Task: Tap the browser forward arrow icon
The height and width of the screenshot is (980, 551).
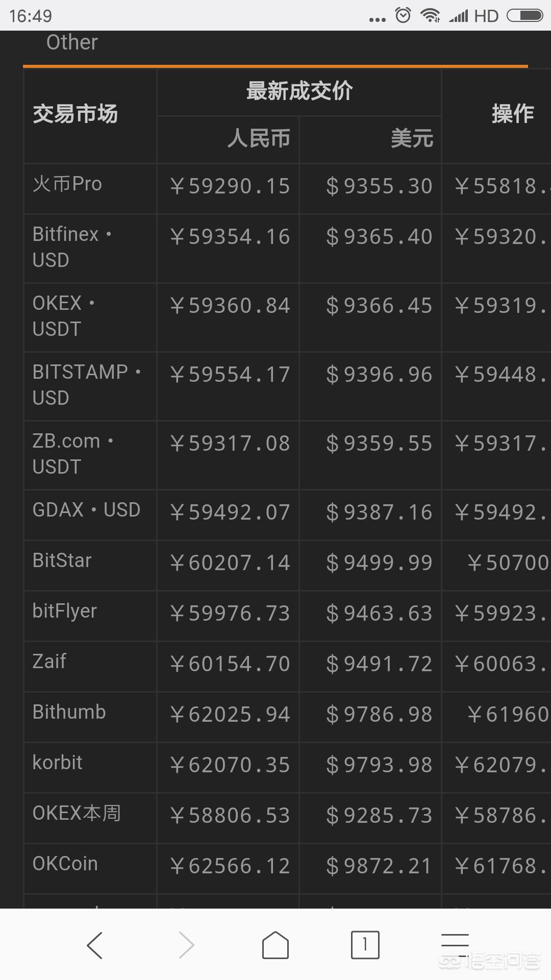Action: pos(186,945)
